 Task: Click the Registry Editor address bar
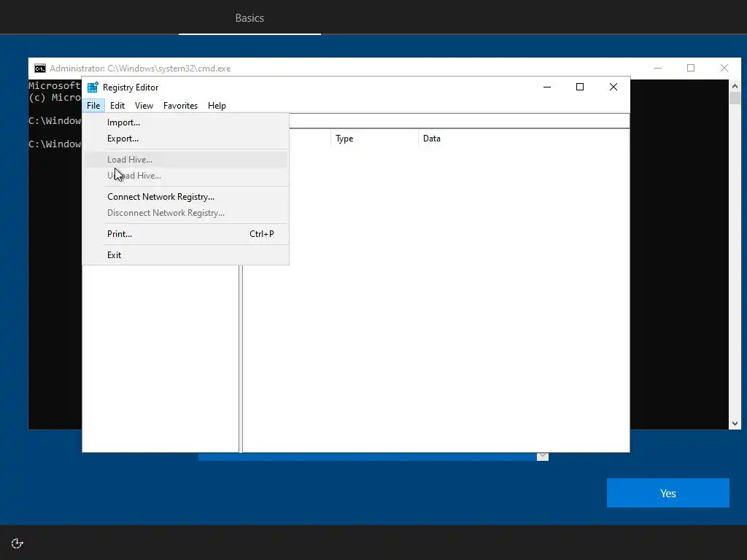point(460,120)
